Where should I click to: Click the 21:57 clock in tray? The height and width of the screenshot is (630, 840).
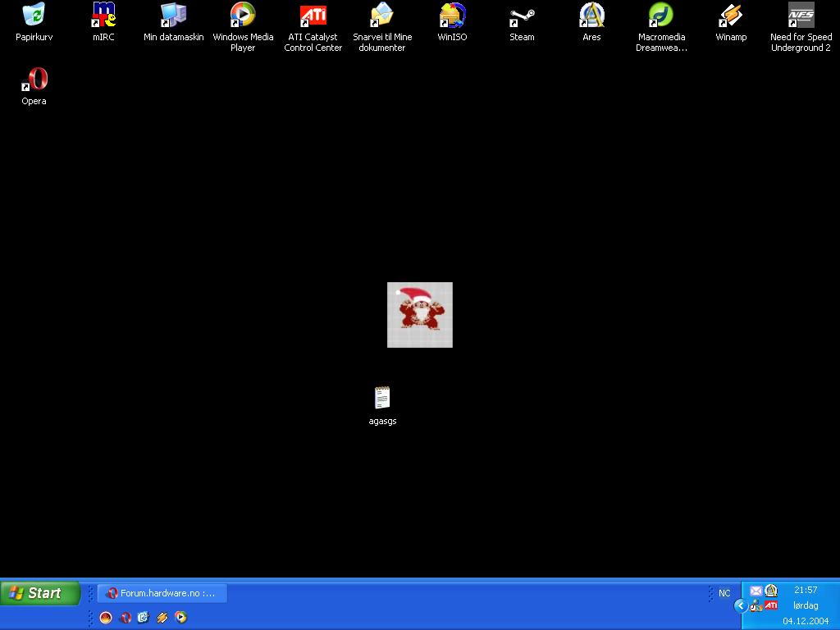point(806,590)
